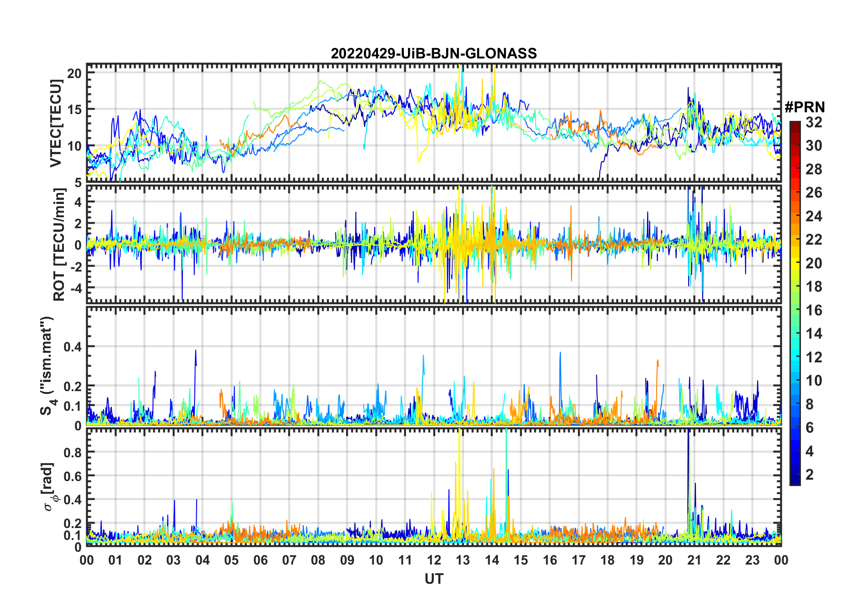The height and width of the screenshot is (607, 868).
Task: Select hour label "01" on the UT axis
Action: 115,560
